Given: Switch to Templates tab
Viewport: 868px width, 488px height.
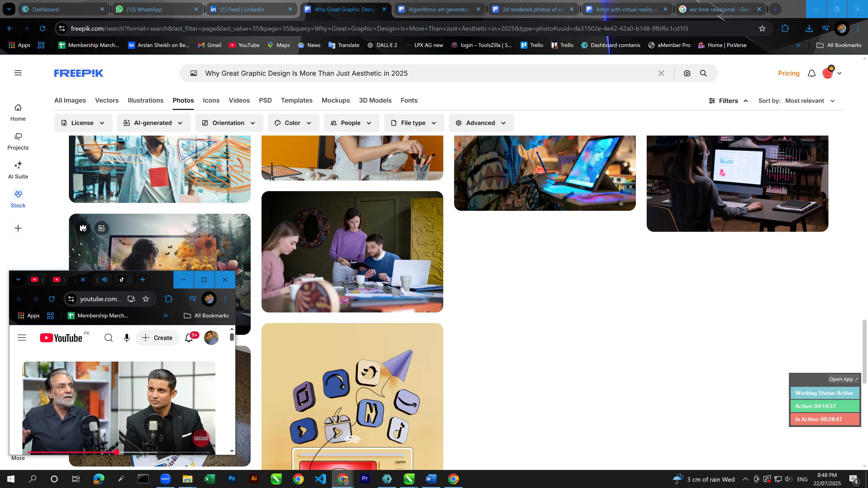Looking at the screenshot, I should (297, 100).
